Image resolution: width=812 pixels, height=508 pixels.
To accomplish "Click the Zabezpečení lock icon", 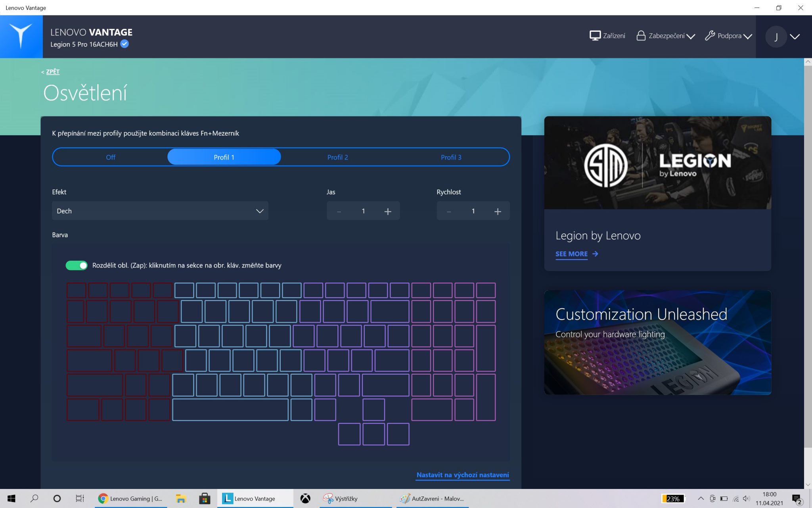I will coord(641,36).
